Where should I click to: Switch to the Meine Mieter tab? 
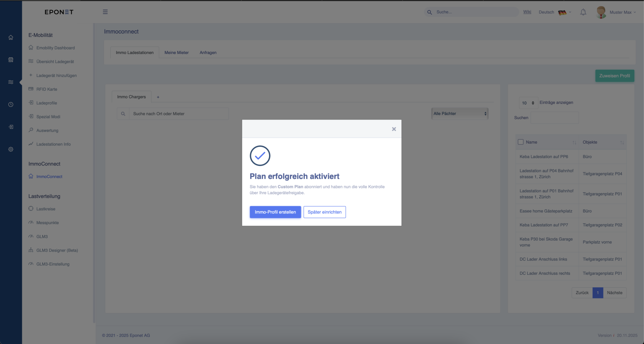[176, 52]
